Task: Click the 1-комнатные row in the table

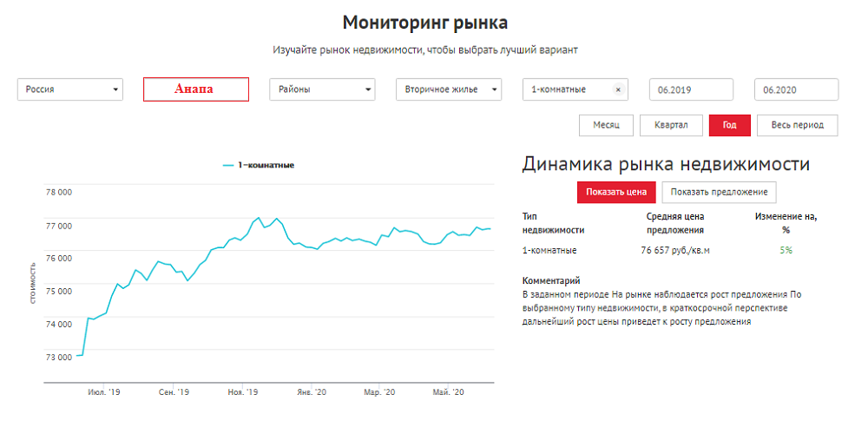Action: coord(549,250)
